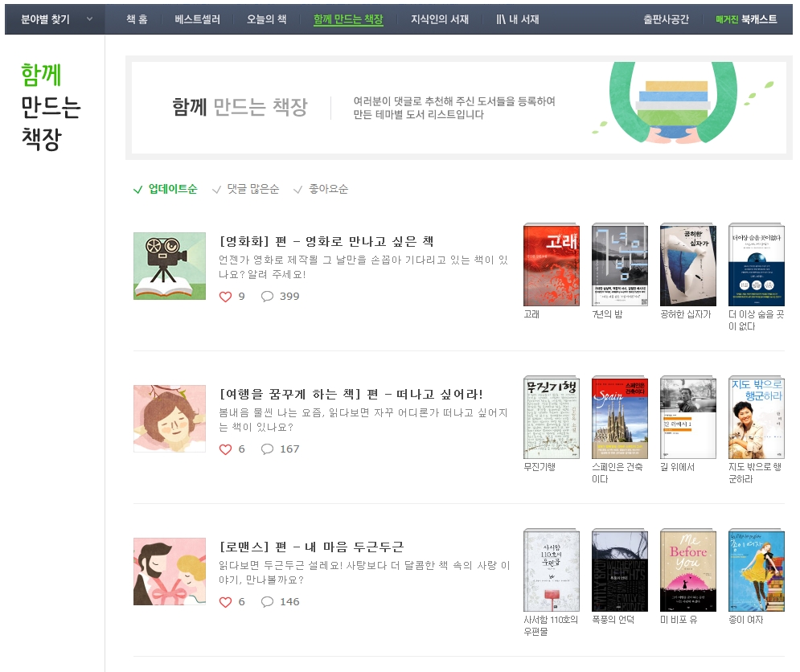Open the 지식인의 서재 menu item
The height and width of the screenshot is (672, 800).
(440, 19)
